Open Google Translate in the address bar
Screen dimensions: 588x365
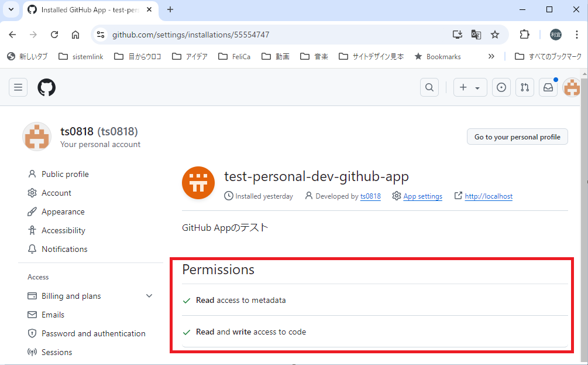pos(476,35)
